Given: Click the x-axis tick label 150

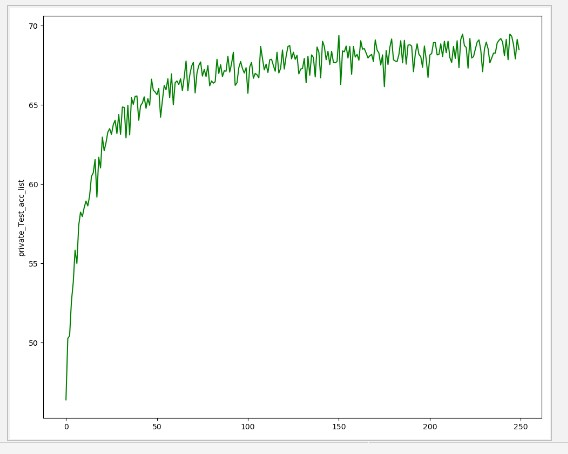Looking at the screenshot, I should coord(339,427).
